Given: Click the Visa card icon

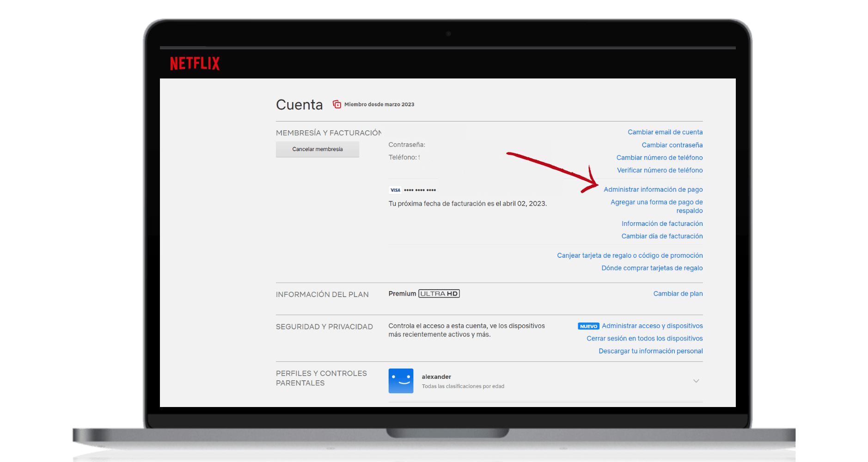Looking at the screenshot, I should (395, 189).
